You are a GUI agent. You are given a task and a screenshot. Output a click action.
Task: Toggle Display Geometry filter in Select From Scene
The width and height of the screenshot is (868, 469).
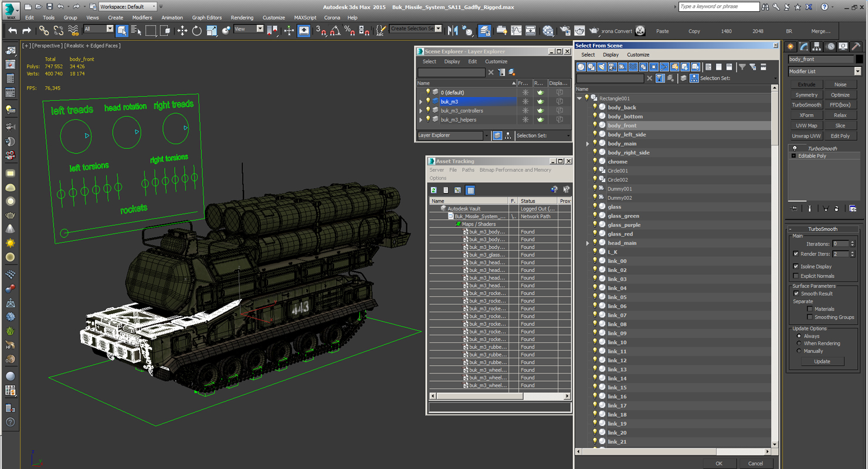coord(581,67)
